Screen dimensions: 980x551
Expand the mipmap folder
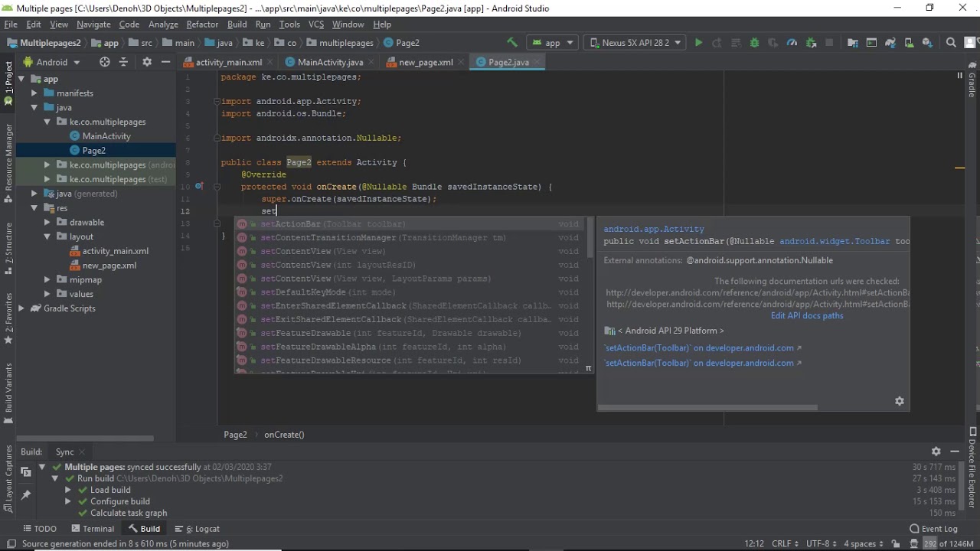47,280
